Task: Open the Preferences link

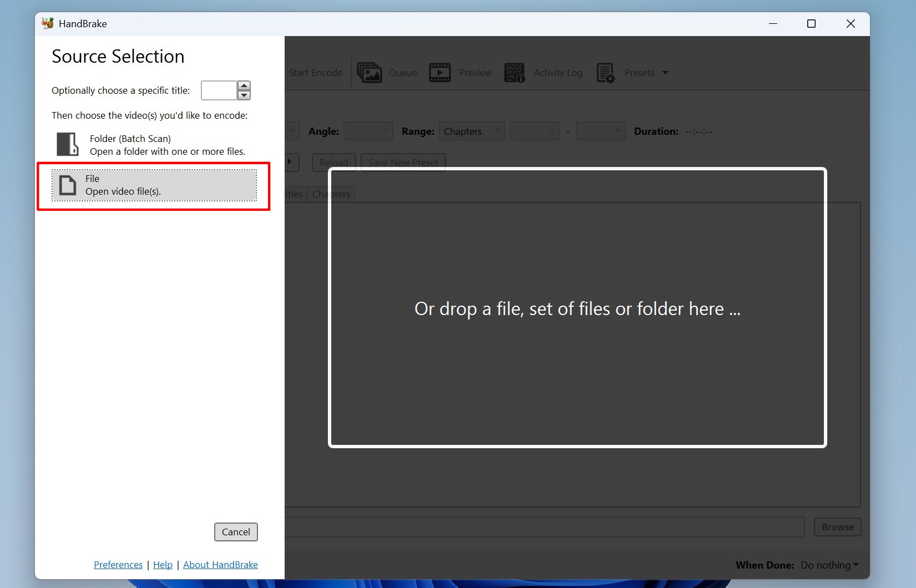Action: pos(118,565)
